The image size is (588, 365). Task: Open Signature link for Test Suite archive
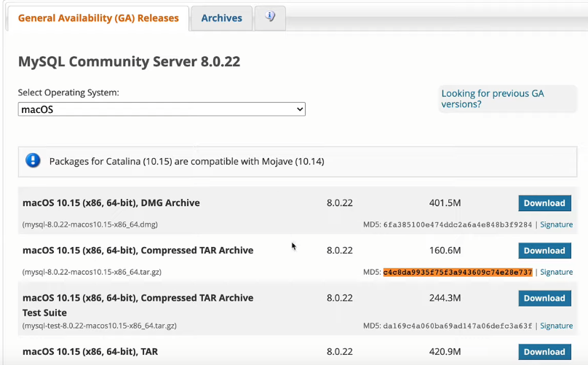pos(556,326)
